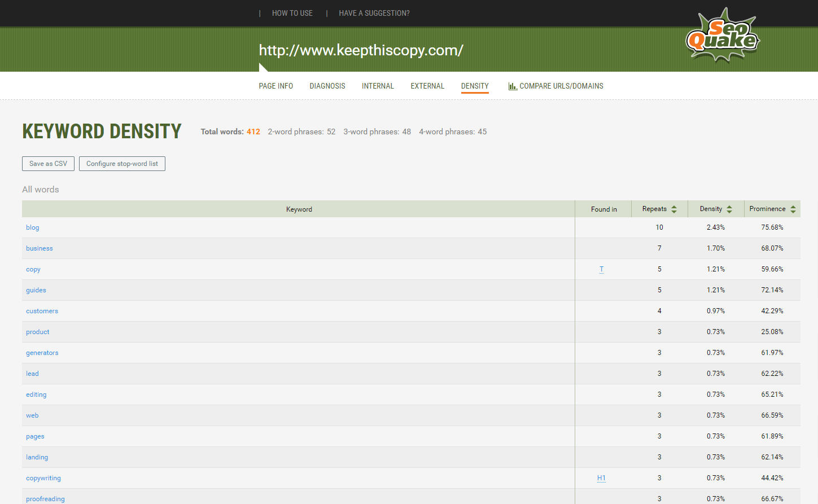Select the lead keyword link
Viewport: 818px width, 504px height.
32,374
